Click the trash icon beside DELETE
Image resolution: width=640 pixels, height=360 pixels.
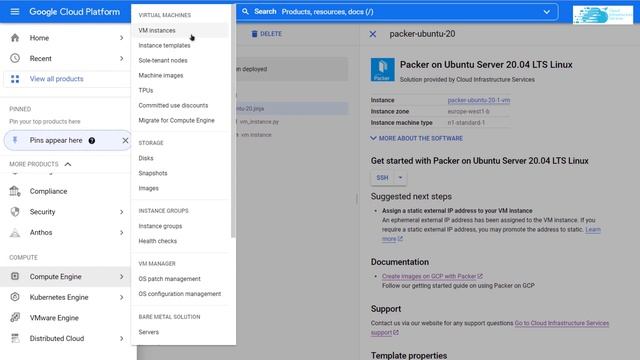coord(254,34)
